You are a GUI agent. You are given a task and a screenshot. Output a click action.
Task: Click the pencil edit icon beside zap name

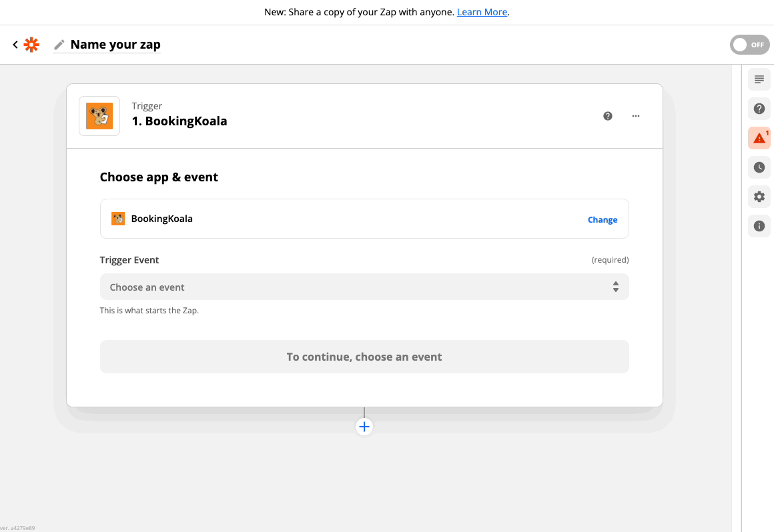pos(59,45)
